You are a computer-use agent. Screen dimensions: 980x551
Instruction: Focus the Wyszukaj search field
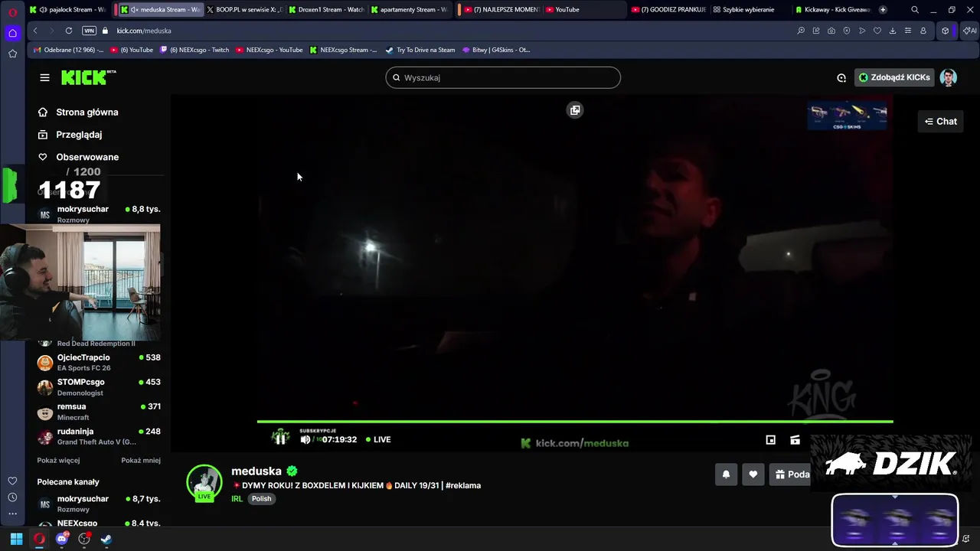[x=503, y=77]
